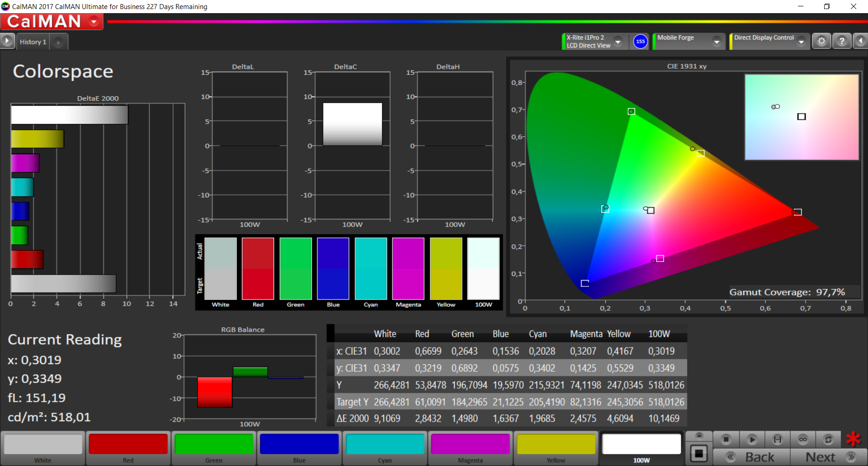
Task: Select the Red pattern swatch
Action: (128, 448)
